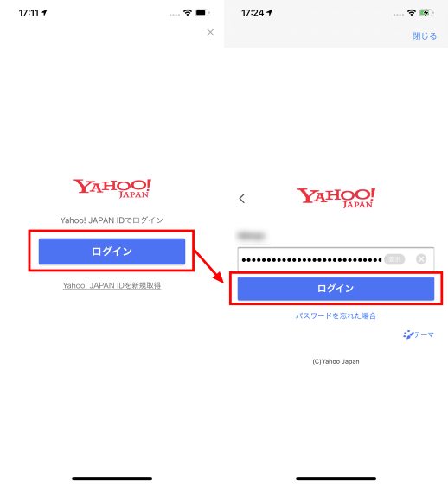Click the right blue ログイン button

point(336,289)
